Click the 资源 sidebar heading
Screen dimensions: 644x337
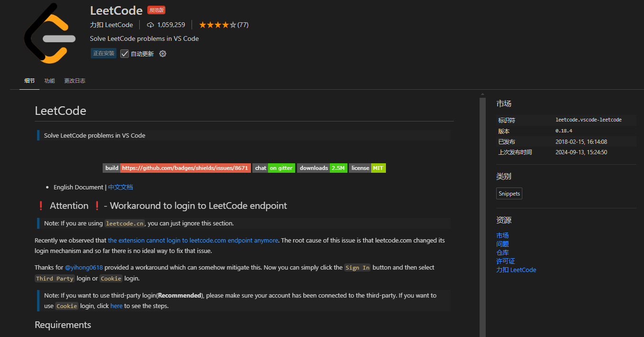point(504,220)
